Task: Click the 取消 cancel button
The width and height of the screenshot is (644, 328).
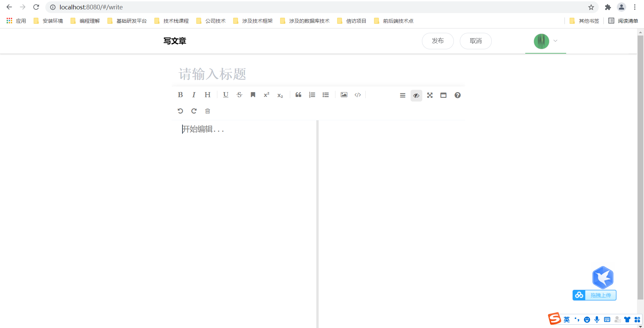Action: tap(476, 41)
